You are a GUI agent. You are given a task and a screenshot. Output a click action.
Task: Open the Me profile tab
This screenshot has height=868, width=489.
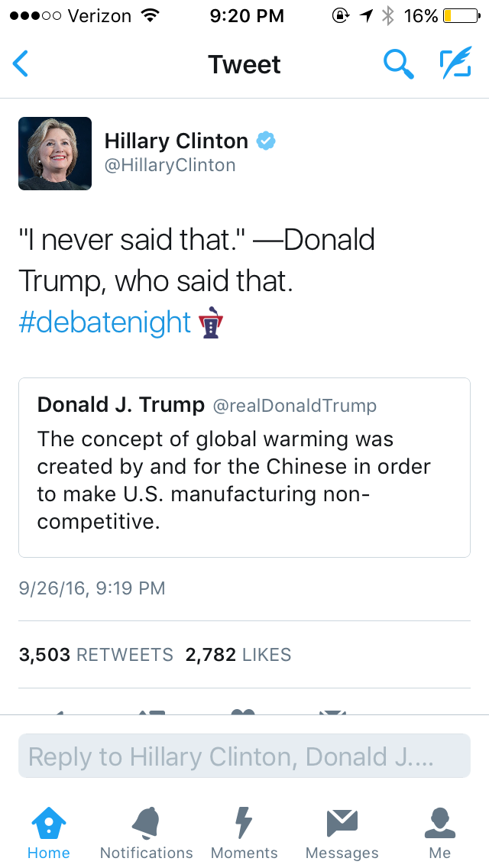pyautogui.click(x=439, y=833)
